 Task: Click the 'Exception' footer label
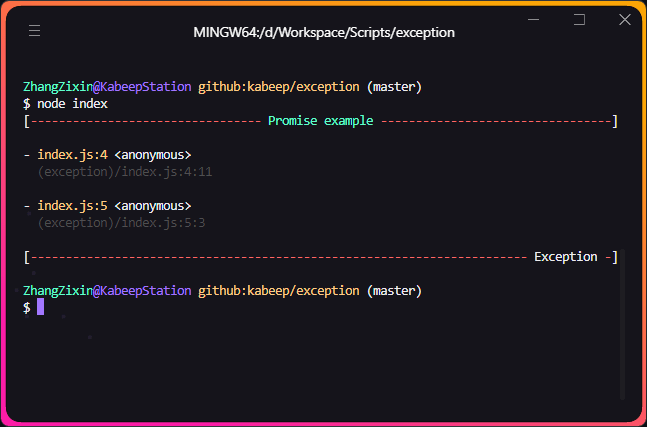point(566,257)
